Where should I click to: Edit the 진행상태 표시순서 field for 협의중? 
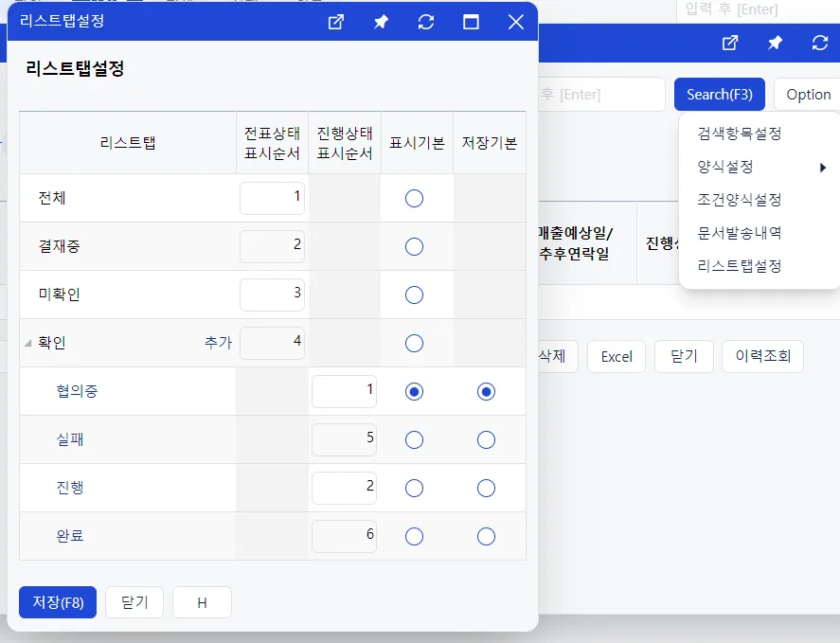[x=344, y=392]
